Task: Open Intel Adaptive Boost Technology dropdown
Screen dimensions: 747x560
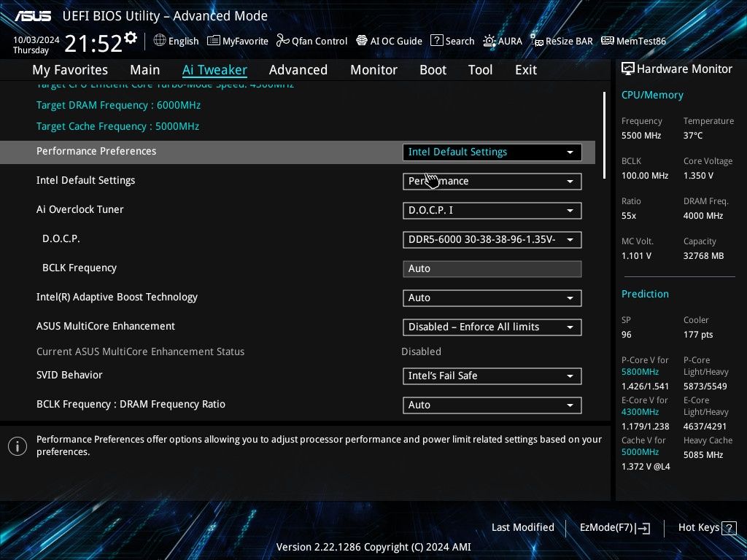Action: [492, 298]
